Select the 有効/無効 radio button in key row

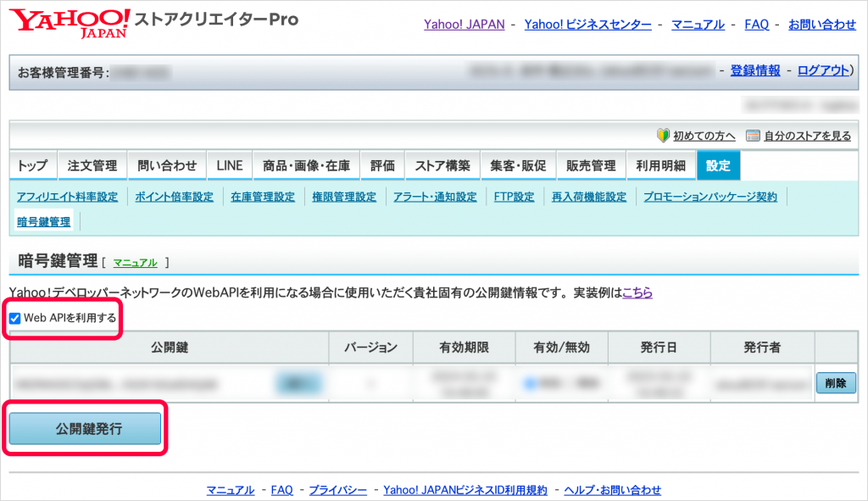coord(529,384)
